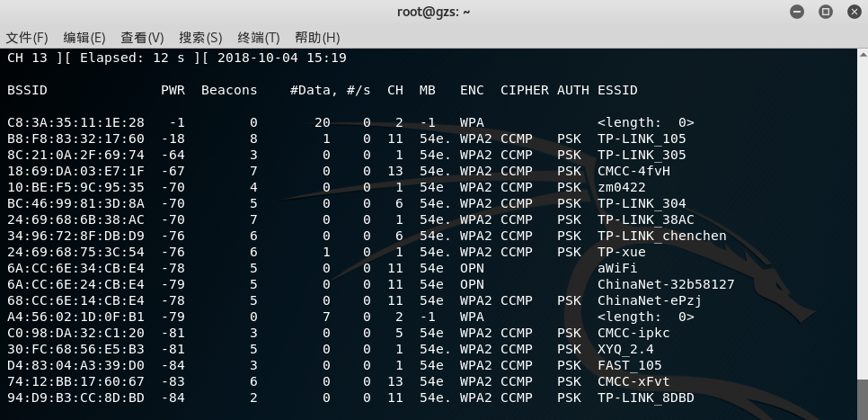Click ESSID CMCC-xFvt

coord(633,381)
